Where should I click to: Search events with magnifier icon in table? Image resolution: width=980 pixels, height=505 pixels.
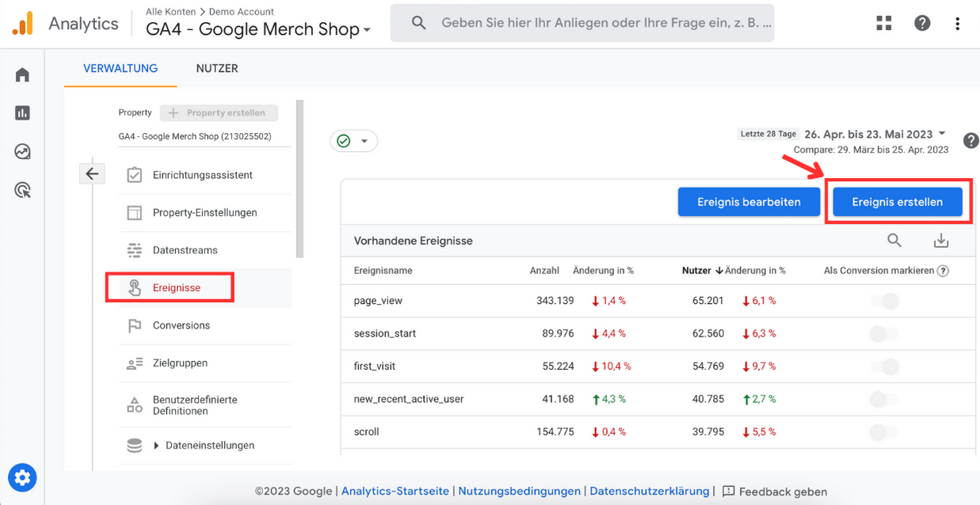pyautogui.click(x=894, y=241)
